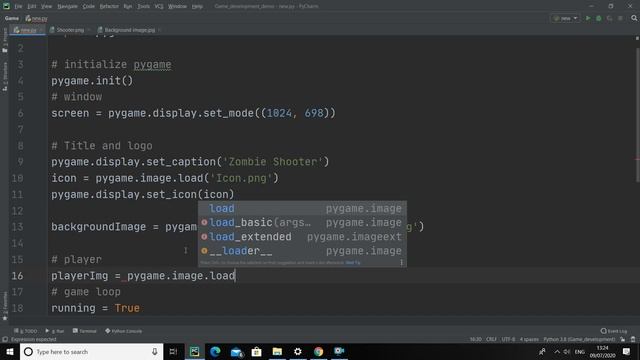This screenshot has height=360, width=640.
Task: Open the Mail app from the taskbar
Action: 236,352
